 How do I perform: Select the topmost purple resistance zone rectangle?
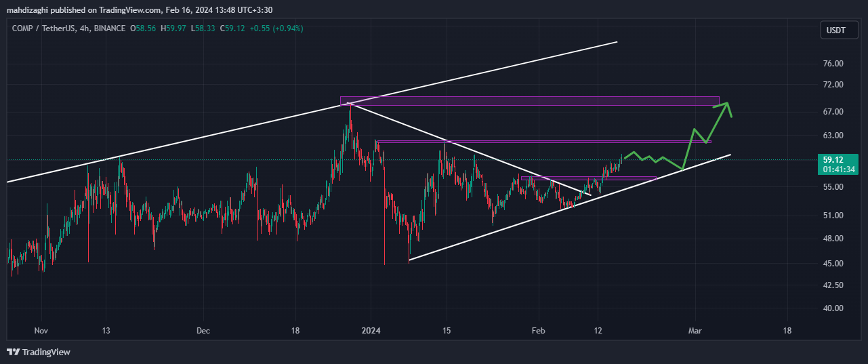point(529,101)
